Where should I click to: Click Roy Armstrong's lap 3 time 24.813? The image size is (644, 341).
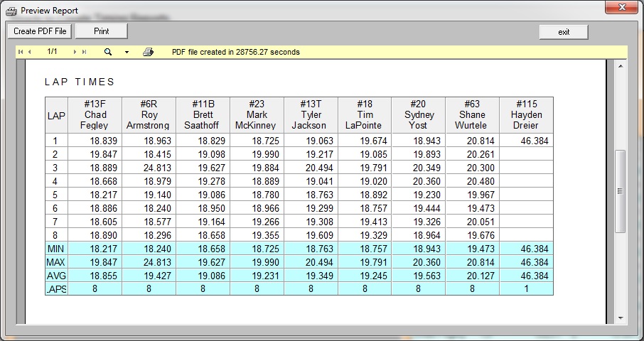[149, 168]
